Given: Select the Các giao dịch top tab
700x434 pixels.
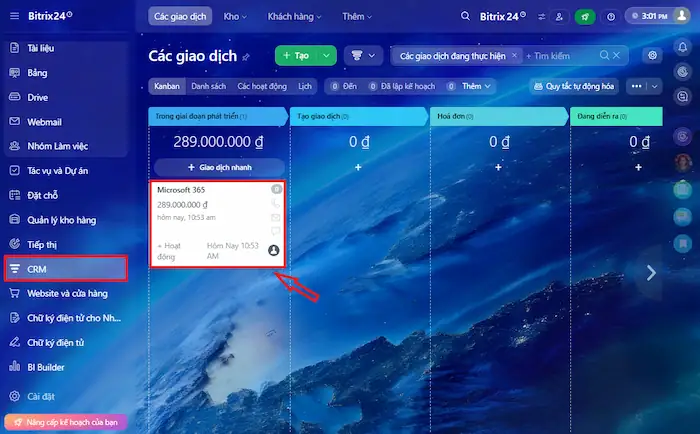Looking at the screenshot, I should (180, 17).
